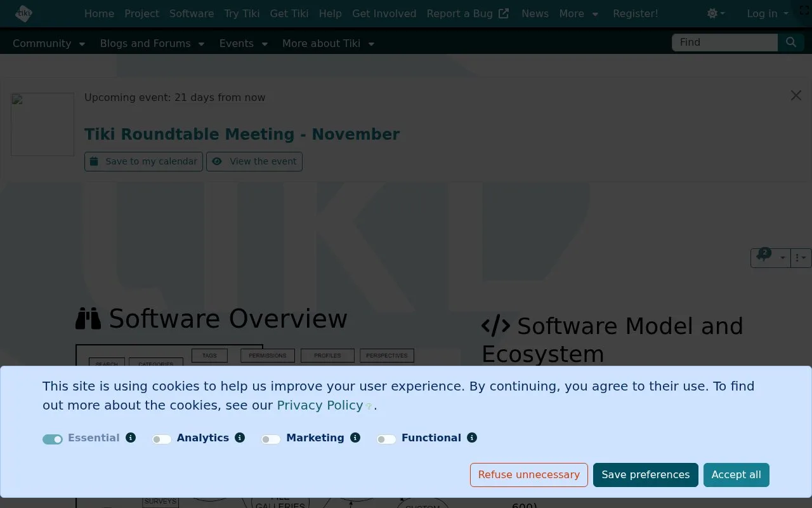Click info icon next to Marketing
The image size is (812, 508).
355,438
